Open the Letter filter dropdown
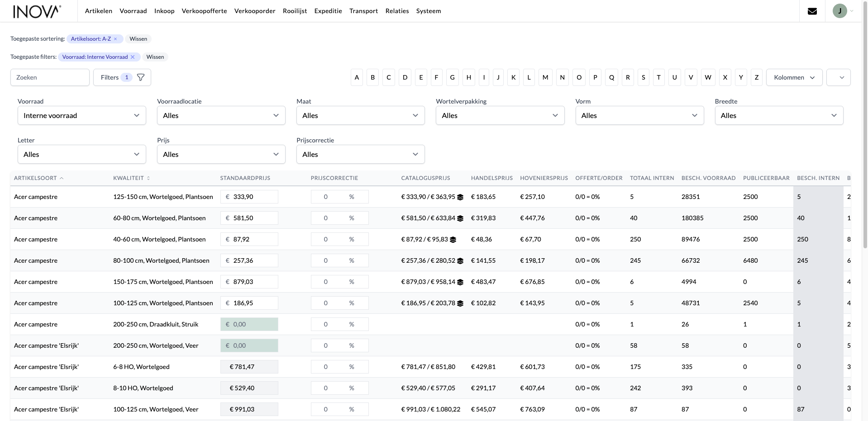868x421 pixels. point(82,154)
